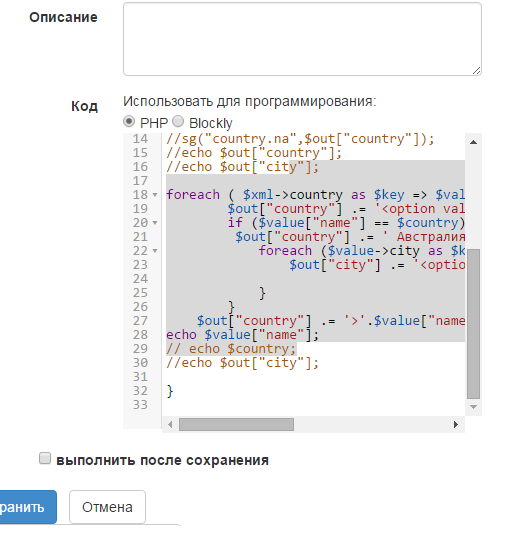Select the PHP radio button
Viewport: 517px width, 556px height.
click(129, 122)
